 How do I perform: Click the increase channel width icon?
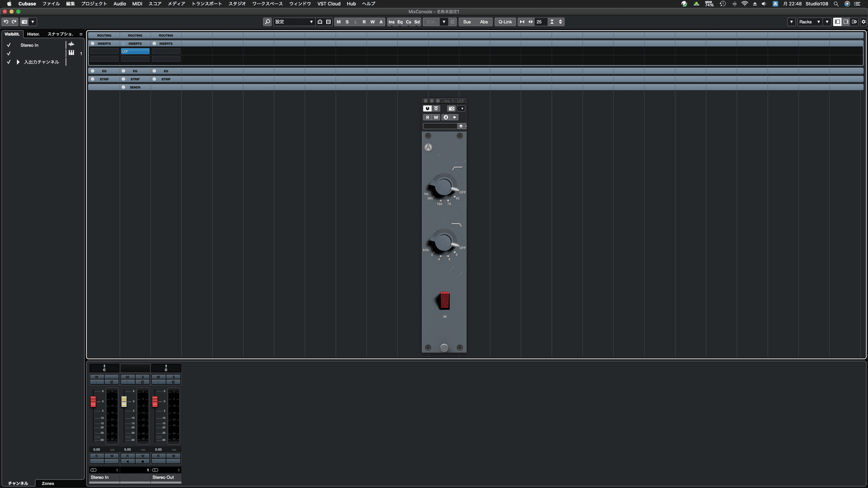point(531,22)
